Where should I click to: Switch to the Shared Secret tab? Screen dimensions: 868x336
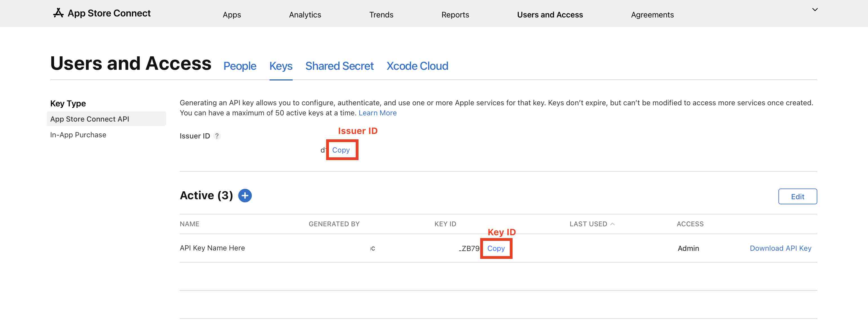pos(339,66)
